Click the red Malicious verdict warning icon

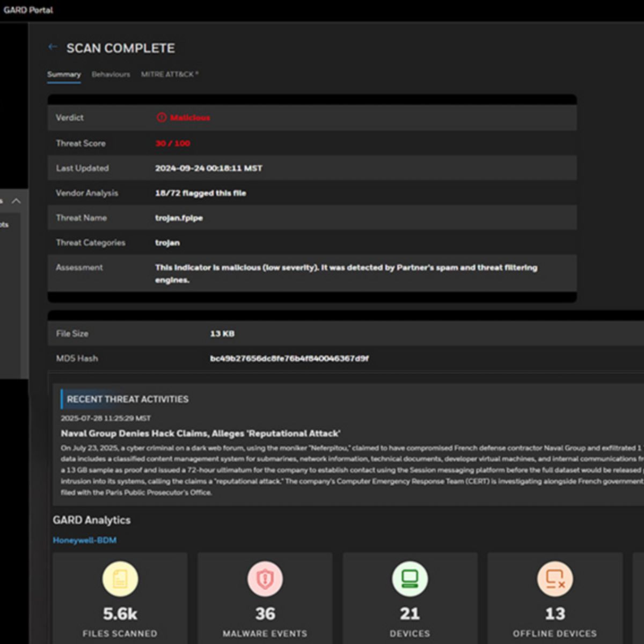[161, 118]
